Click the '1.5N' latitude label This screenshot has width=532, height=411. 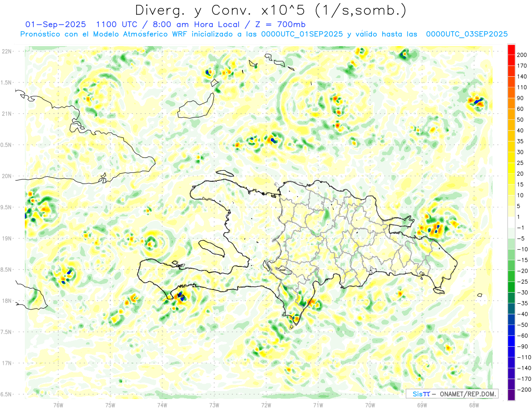pyautogui.click(x=7, y=82)
